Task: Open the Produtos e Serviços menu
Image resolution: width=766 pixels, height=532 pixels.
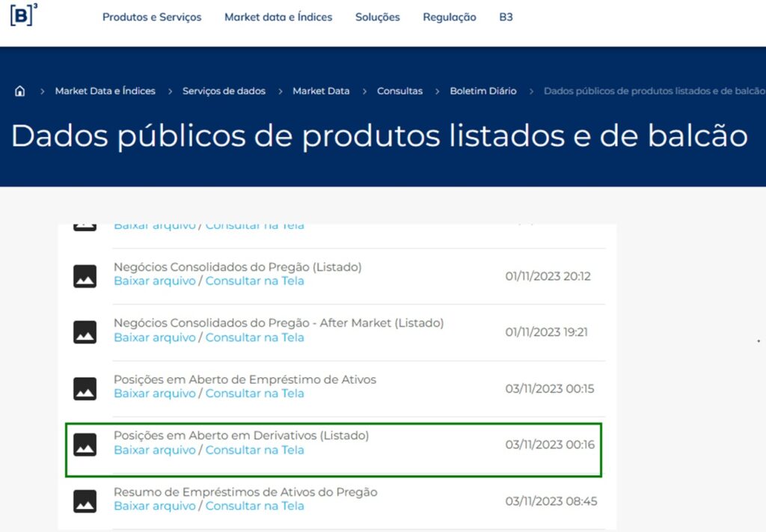Action: point(152,16)
